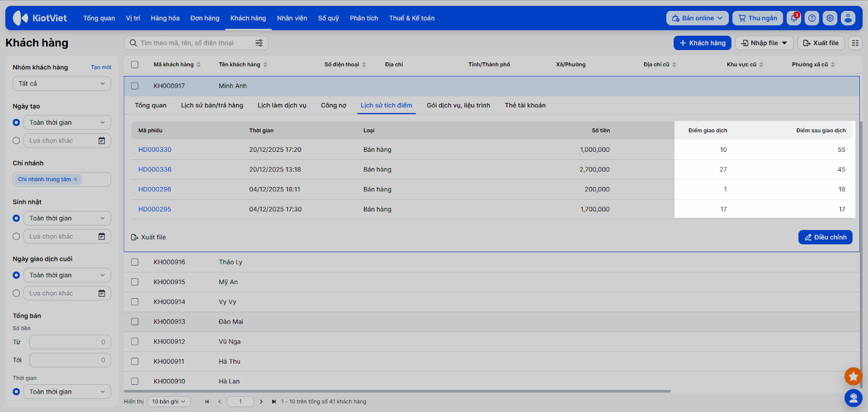
Task: Open the Bán online dropdown
Action: tap(697, 18)
